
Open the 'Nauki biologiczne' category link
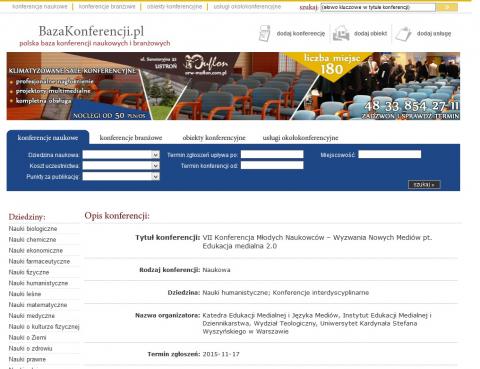tap(33, 229)
